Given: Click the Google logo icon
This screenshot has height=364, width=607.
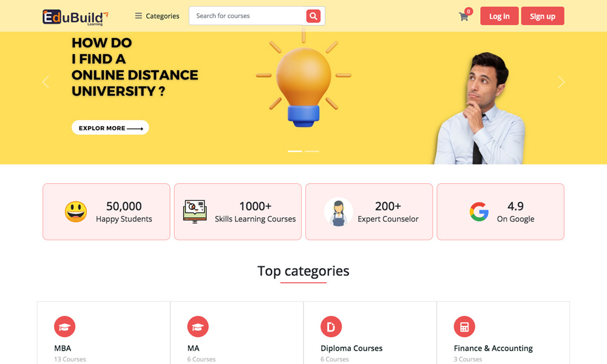Looking at the screenshot, I should pyautogui.click(x=480, y=212).
